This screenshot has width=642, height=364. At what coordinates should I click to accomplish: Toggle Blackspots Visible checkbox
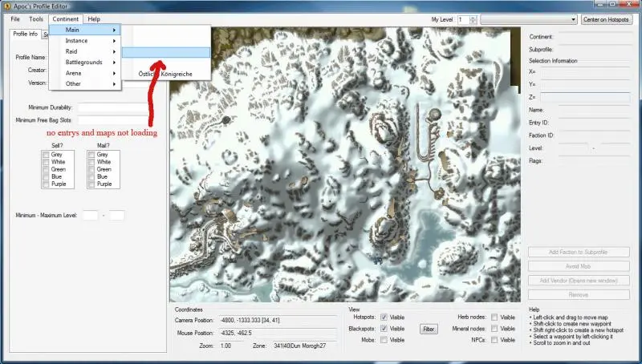pos(384,329)
